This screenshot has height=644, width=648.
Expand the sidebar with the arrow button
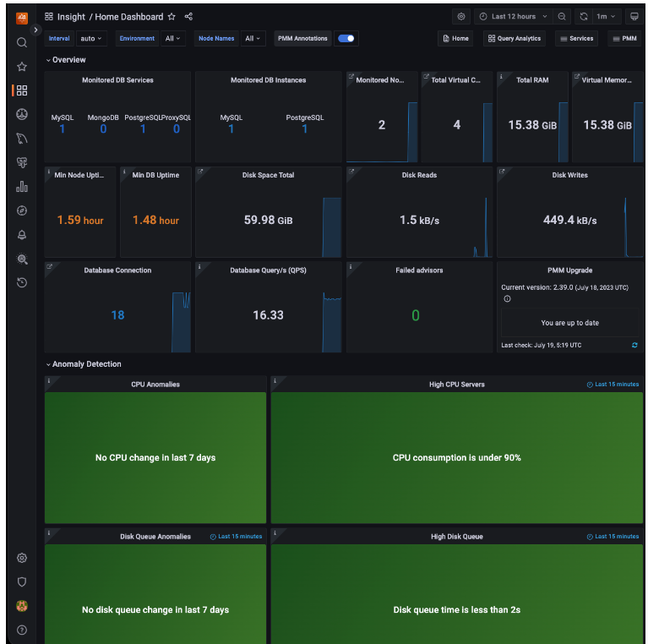(35, 30)
